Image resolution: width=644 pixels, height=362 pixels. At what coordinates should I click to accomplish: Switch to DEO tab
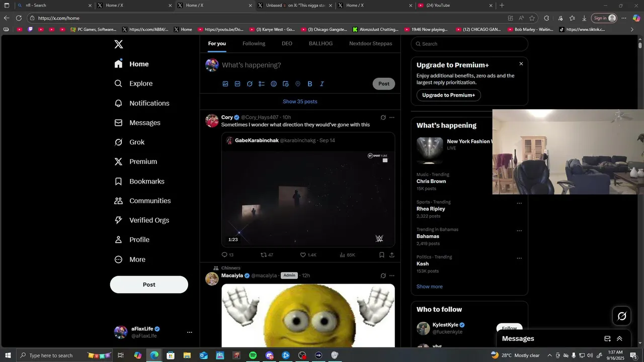pyautogui.click(x=287, y=44)
